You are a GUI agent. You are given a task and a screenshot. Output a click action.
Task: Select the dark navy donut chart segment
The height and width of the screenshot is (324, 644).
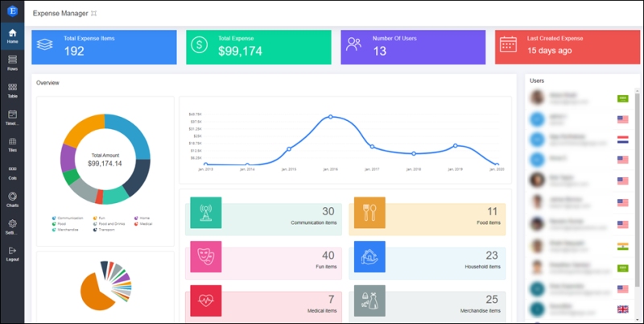[138, 177]
